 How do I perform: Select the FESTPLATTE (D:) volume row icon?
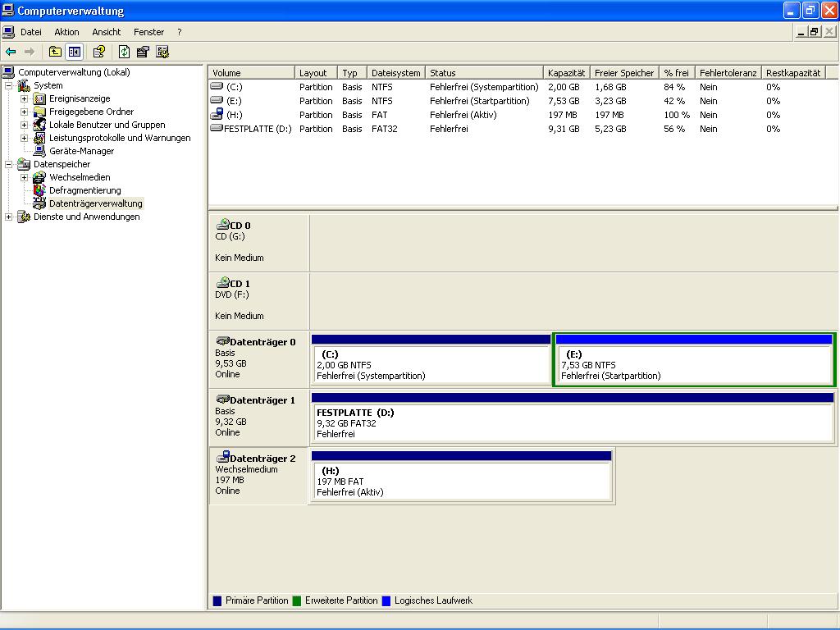coord(217,129)
